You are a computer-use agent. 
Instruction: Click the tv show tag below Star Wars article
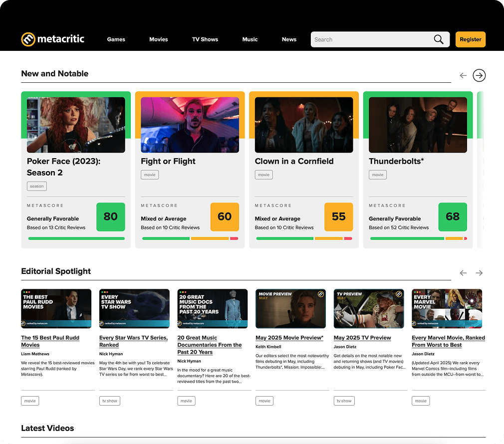(x=110, y=401)
